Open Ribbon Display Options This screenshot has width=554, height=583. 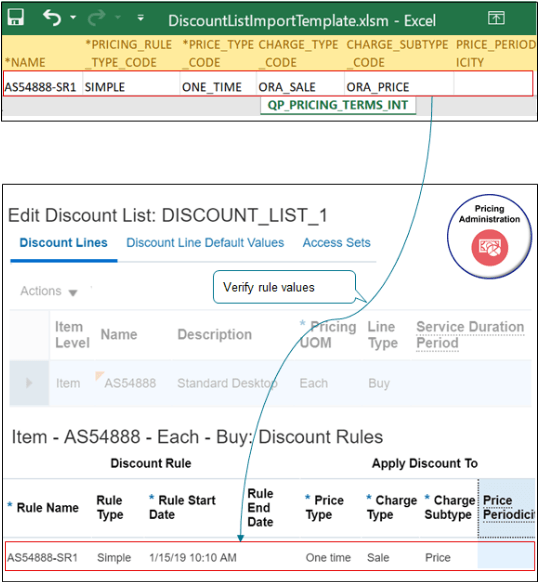496,17
